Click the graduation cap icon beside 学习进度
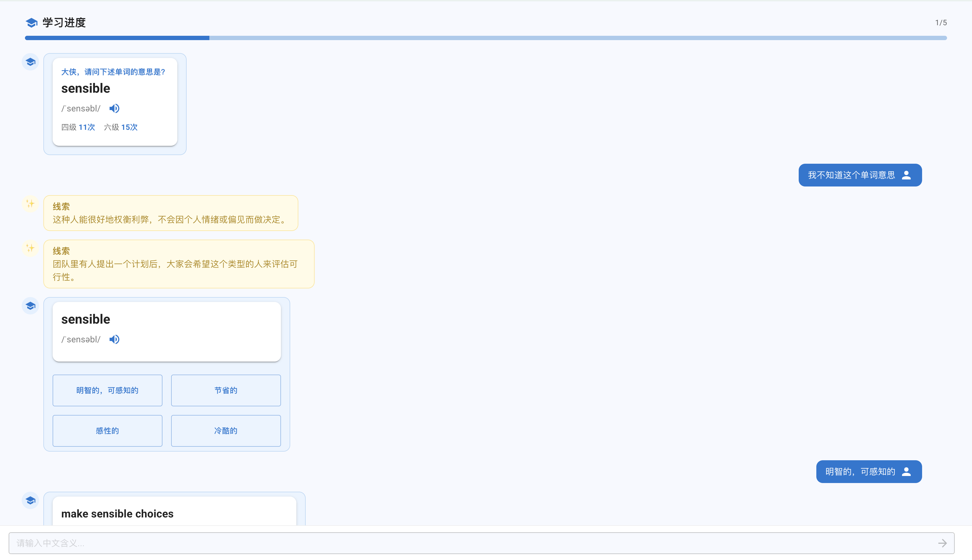Image resolution: width=972 pixels, height=560 pixels. 31,23
